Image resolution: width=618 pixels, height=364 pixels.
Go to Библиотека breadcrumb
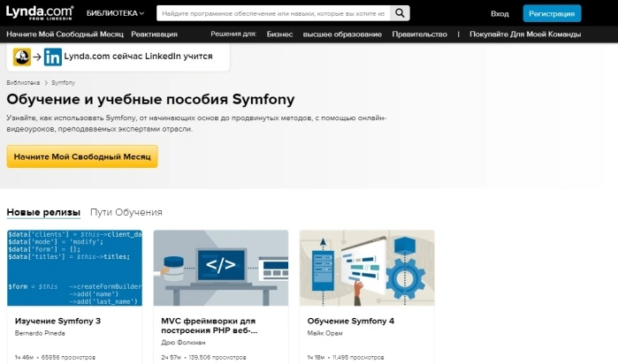[23, 83]
